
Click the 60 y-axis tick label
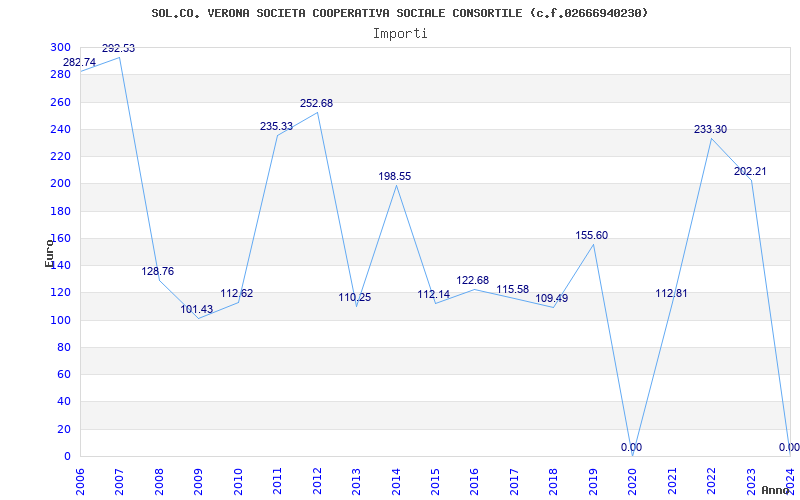(64, 374)
